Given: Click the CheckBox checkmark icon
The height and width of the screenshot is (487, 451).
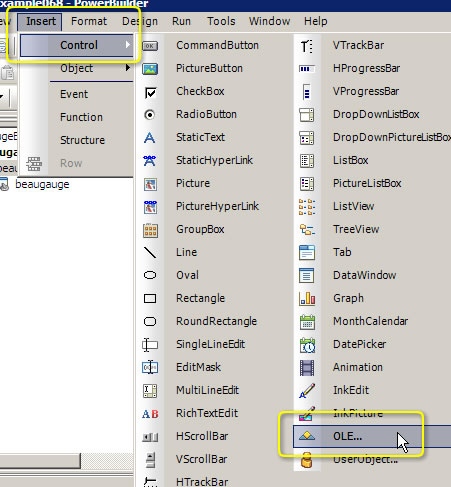Looking at the screenshot, I should pos(150,92).
